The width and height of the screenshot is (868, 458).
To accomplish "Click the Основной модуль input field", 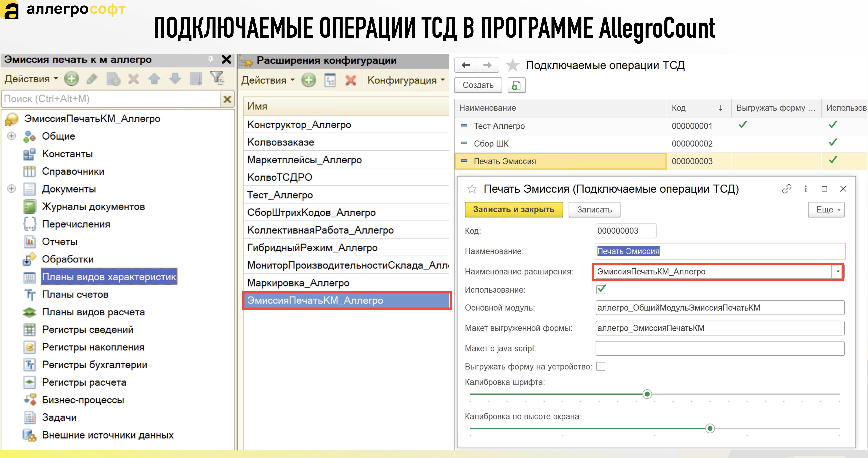I will [720, 308].
